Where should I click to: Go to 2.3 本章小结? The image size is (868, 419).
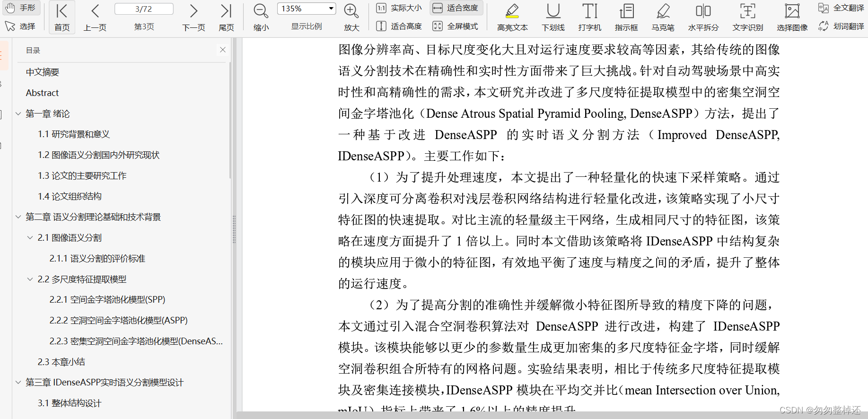[x=61, y=362]
